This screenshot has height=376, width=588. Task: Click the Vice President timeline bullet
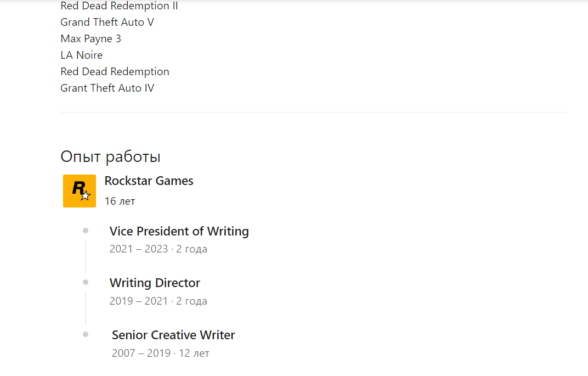(86, 231)
